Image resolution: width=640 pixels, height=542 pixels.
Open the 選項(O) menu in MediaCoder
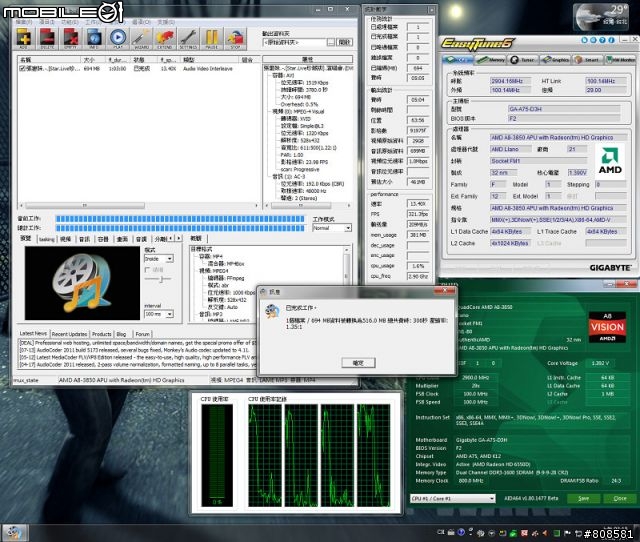coord(141,22)
